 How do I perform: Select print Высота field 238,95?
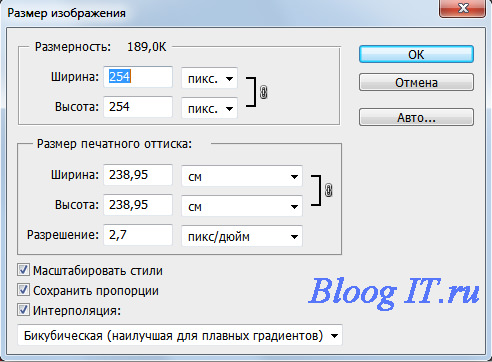coord(138,205)
